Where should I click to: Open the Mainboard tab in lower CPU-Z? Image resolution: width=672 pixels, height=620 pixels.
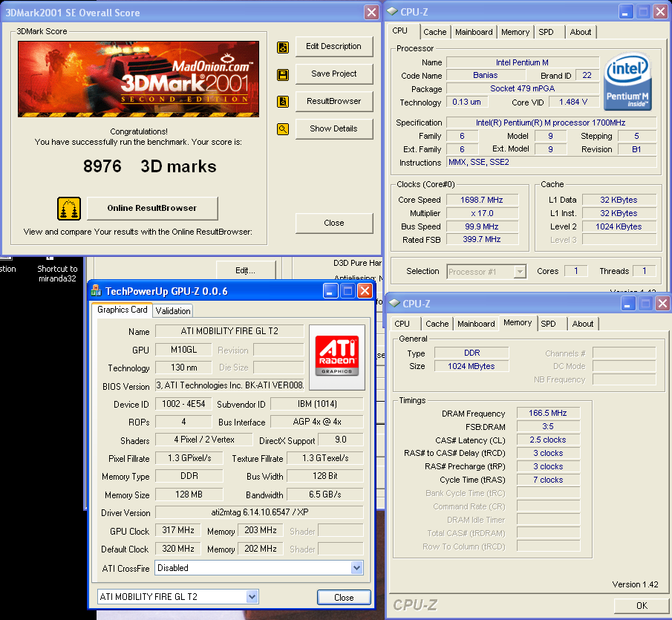point(476,324)
